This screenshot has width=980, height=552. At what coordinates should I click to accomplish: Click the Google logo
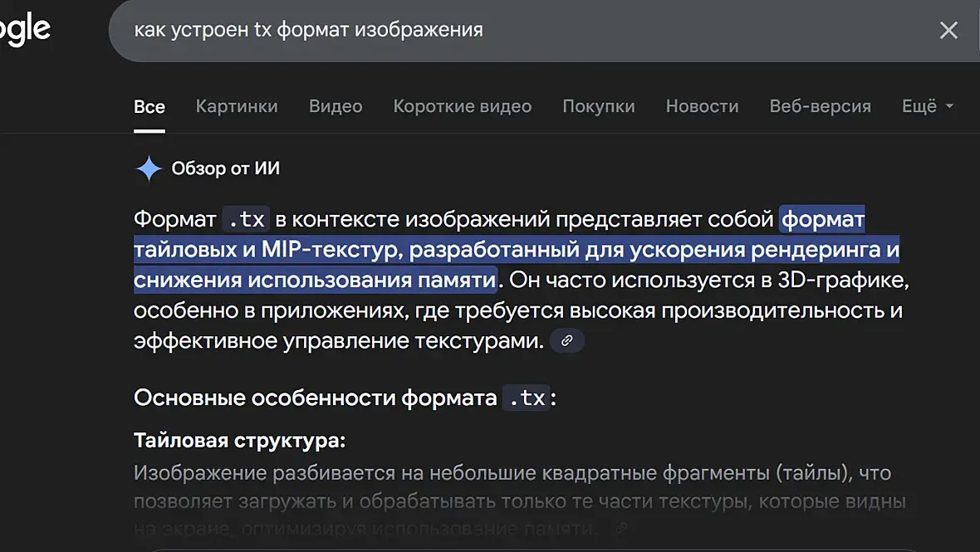tap(25, 31)
